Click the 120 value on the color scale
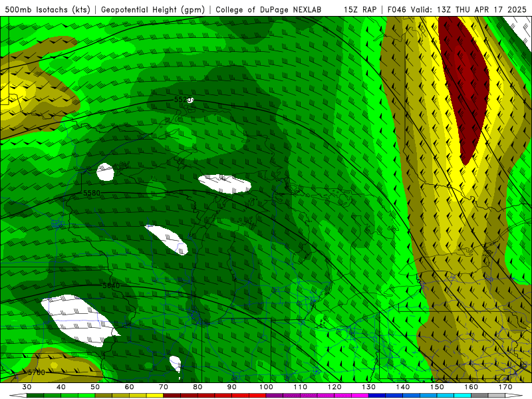Viewport: 532px width, 399px height. pos(334,387)
